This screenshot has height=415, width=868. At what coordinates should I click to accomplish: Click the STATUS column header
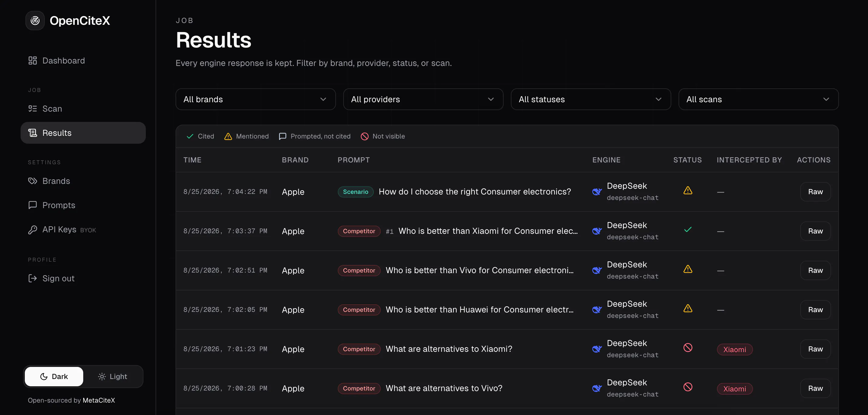click(x=687, y=160)
